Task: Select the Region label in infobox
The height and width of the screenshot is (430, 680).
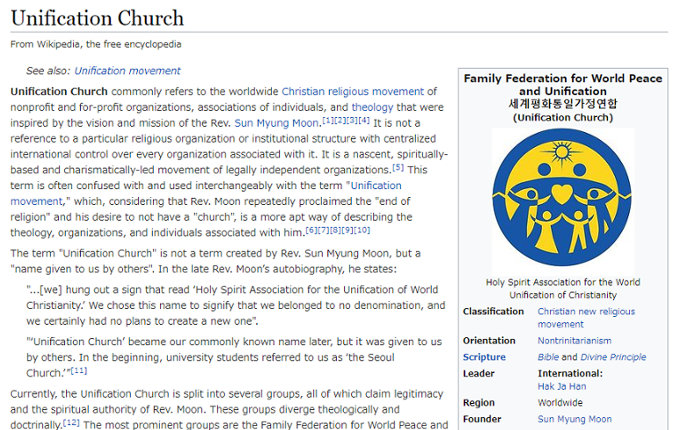Action: pyautogui.click(x=478, y=403)
